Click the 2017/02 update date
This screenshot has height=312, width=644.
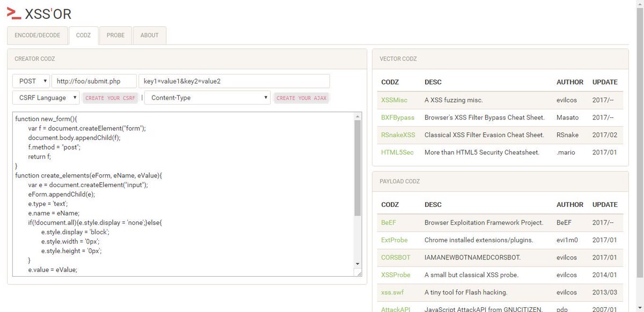(x=605, y=135)
